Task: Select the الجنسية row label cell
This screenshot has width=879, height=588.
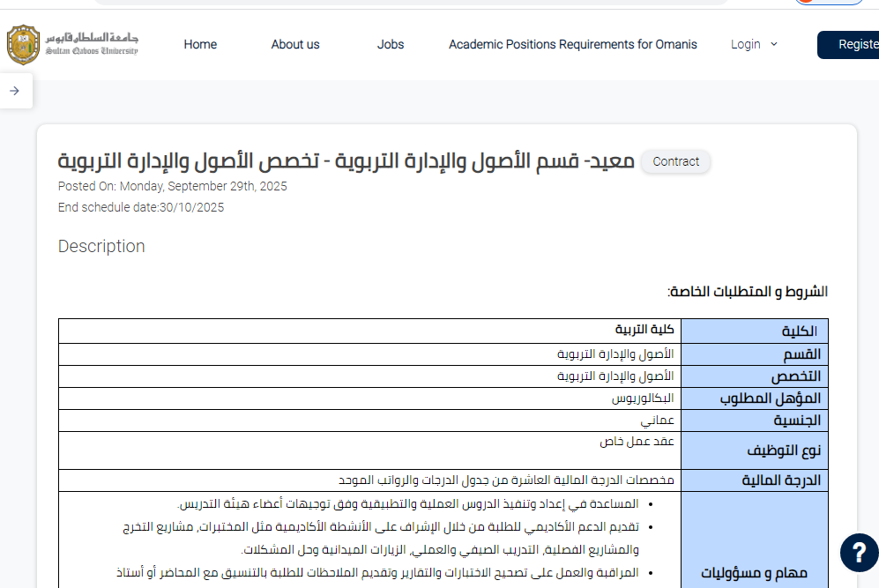Action: pos(754,421)
